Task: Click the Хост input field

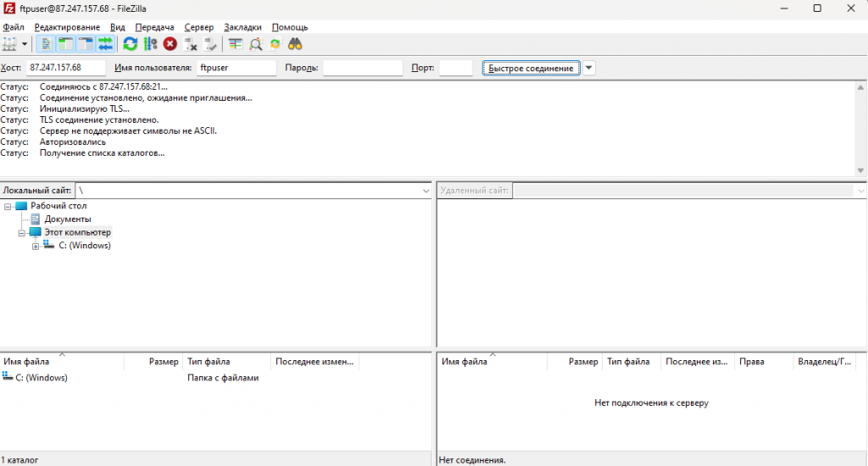Action: (x=65, y=68)
